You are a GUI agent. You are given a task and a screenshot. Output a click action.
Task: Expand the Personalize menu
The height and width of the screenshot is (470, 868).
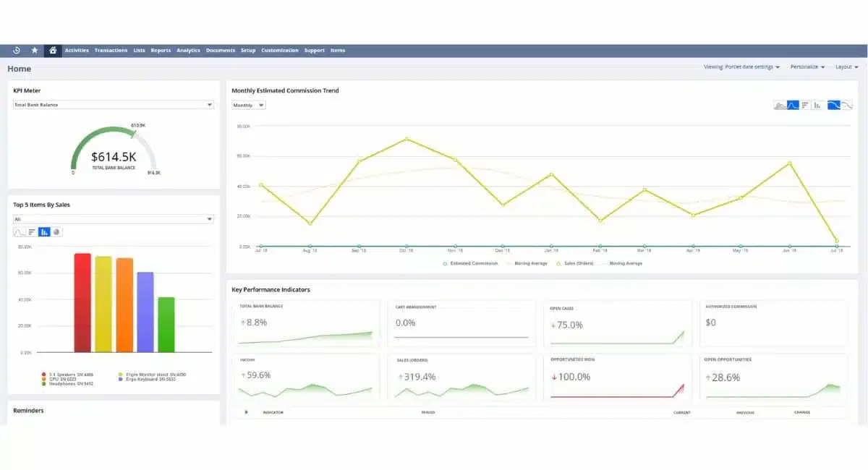coord(808,67)
